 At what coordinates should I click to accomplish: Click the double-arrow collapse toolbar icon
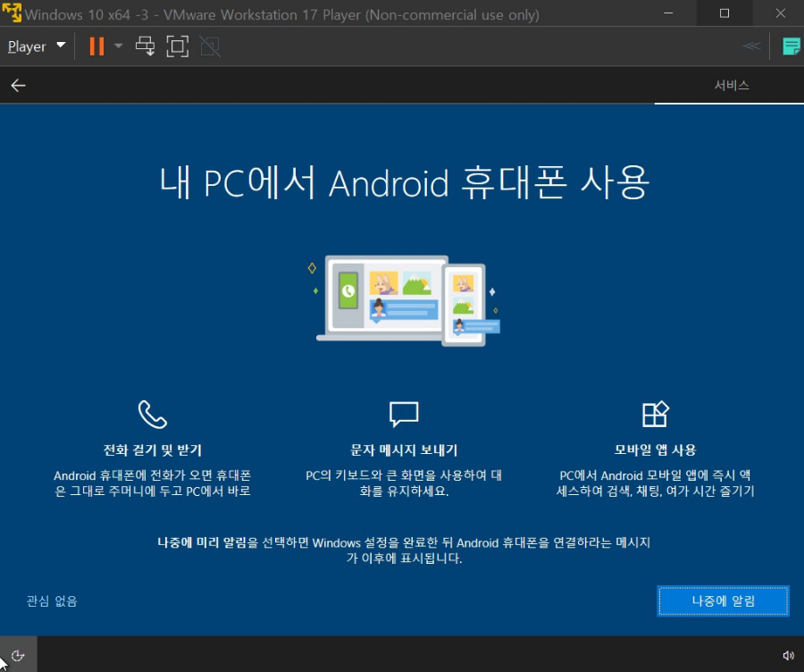(x=751, y=46)
